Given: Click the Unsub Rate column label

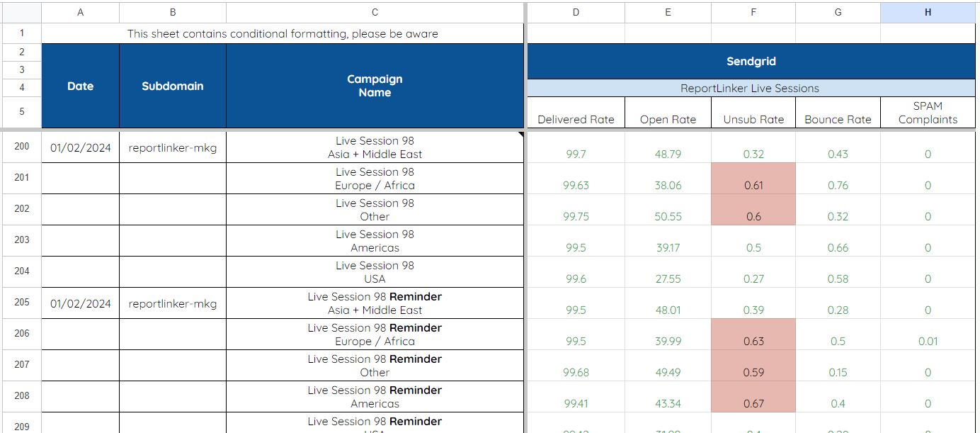Looking at the screenshot, I should [753, 113].
